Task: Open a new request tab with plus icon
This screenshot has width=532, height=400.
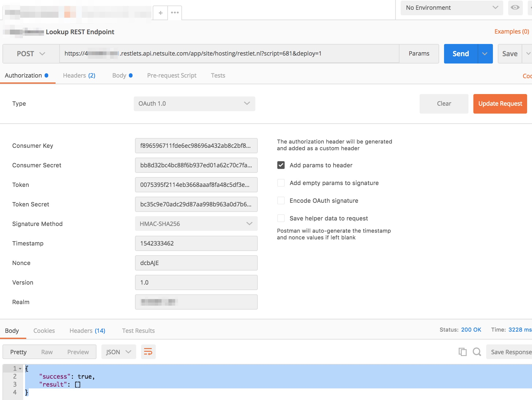Action: (x=160, y=13)
